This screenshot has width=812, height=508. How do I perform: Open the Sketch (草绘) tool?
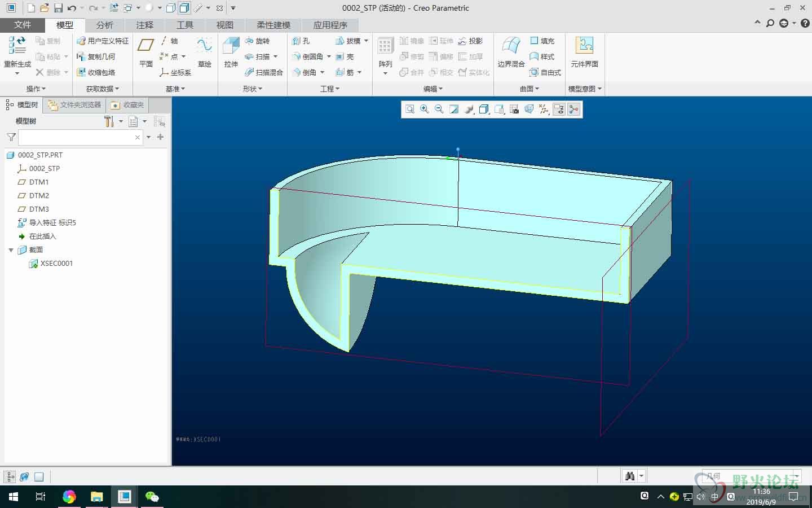click(x=204, y=53)
